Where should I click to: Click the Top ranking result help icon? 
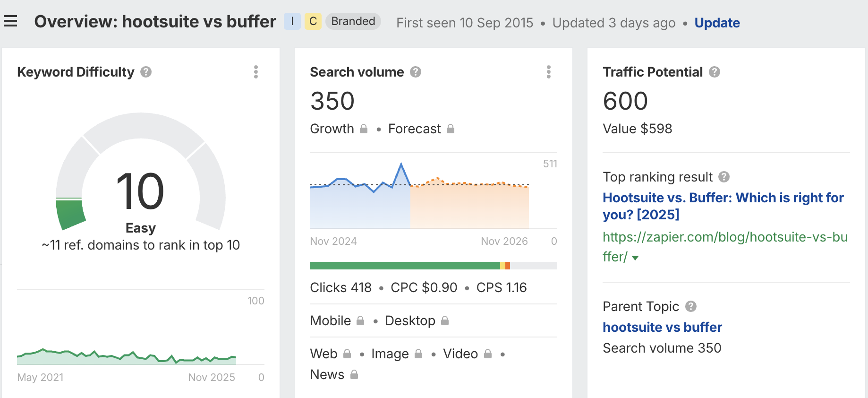pyautogui.click(x=724, y=177)
